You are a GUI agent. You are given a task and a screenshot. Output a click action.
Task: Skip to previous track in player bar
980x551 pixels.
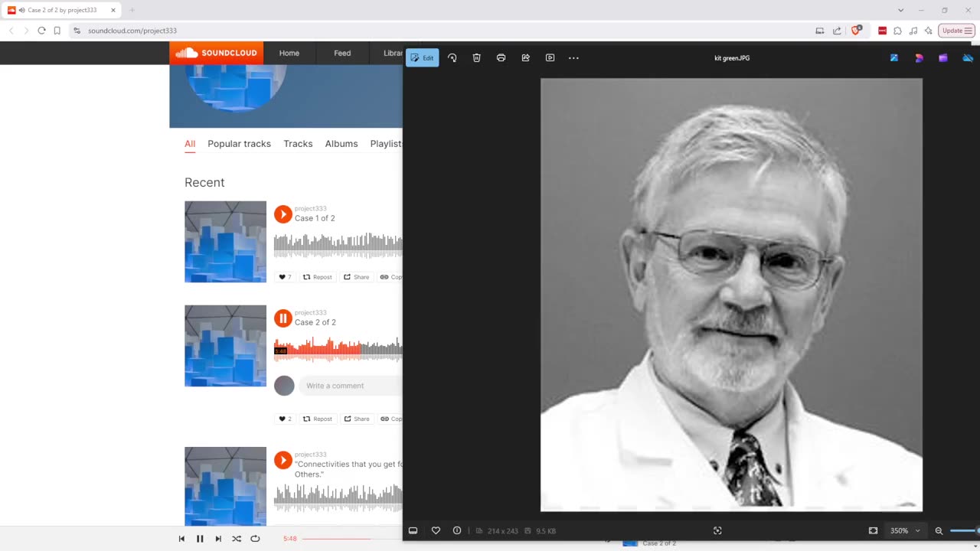pyautogui.click(x=181, y=539)
